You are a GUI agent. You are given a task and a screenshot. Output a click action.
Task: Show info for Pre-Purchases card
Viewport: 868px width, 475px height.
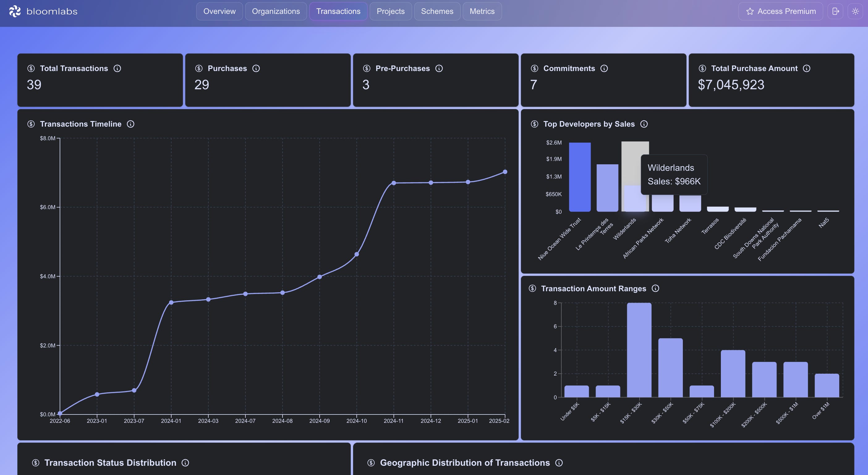pyautogui.click(x=439, y=68)
